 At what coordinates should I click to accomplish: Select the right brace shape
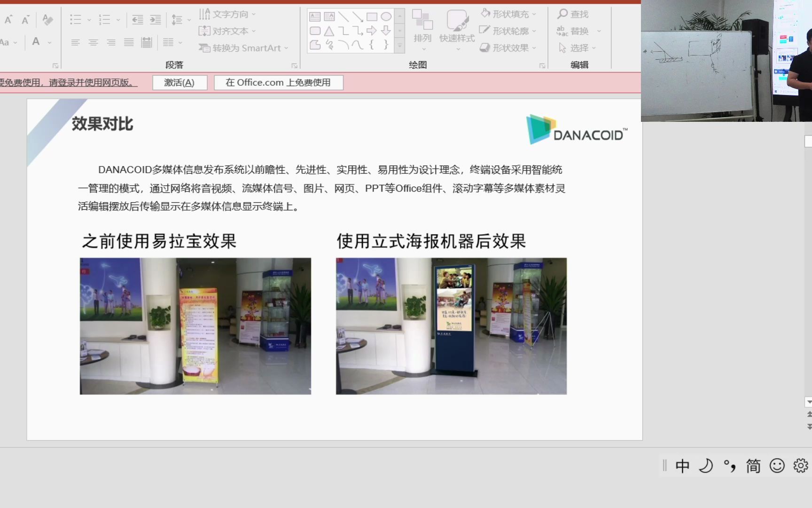tap(386, 45)
